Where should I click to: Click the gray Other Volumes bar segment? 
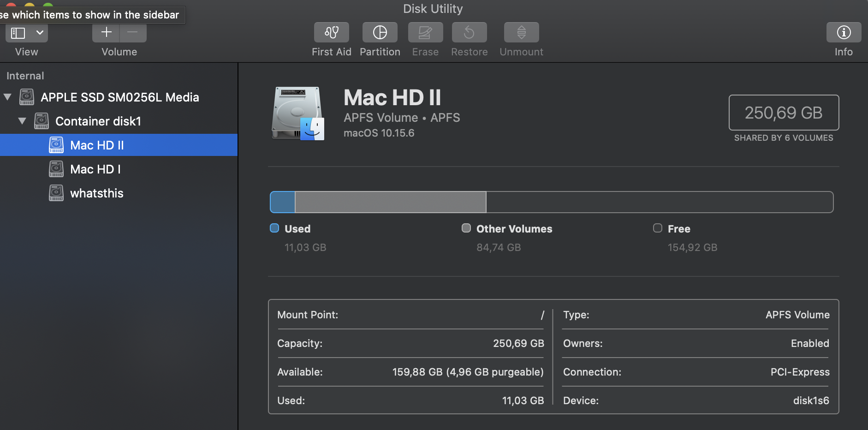click(390, 202)
